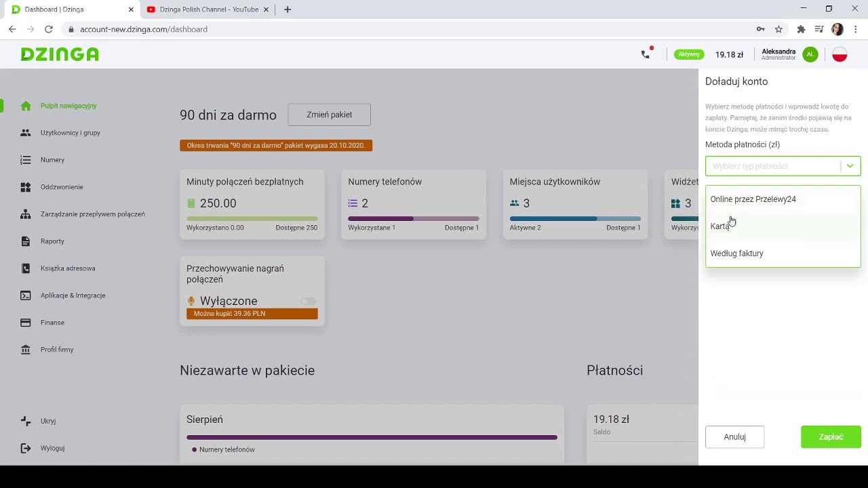Click the Anuluj button

click(x=734, y=437)
